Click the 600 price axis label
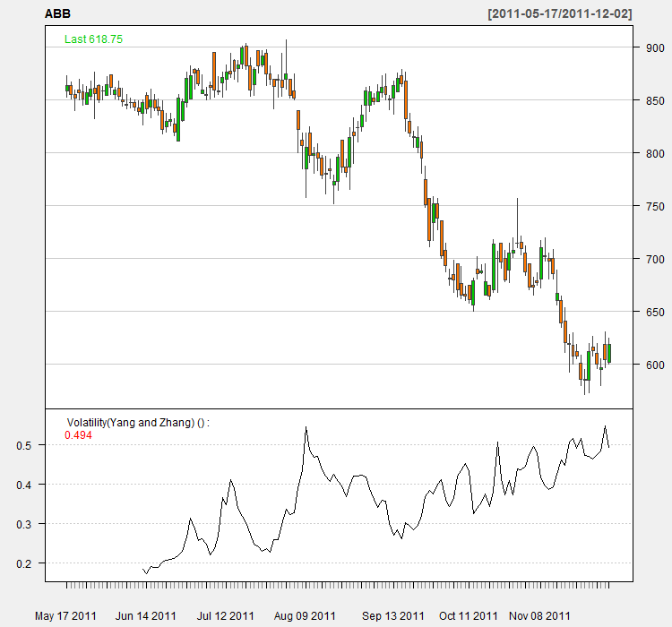 click(655, 365)
